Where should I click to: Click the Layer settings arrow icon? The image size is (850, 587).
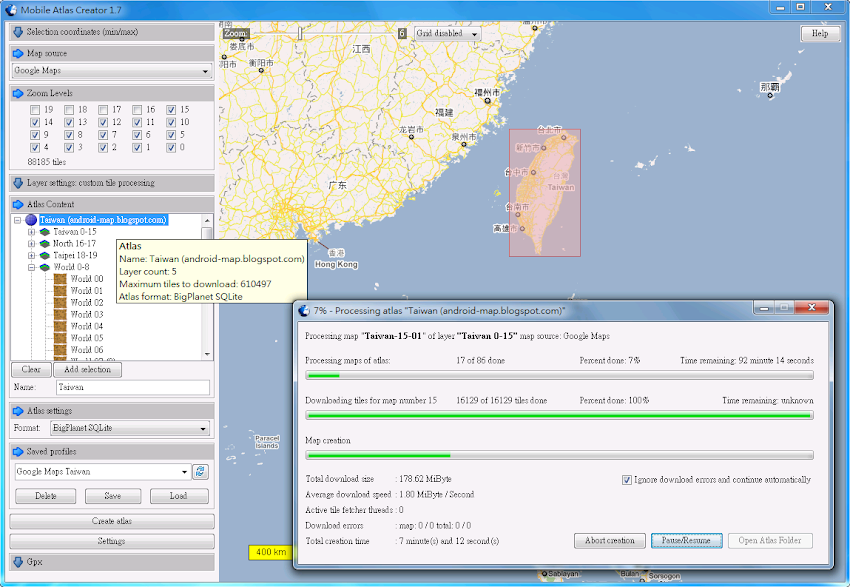18,183
